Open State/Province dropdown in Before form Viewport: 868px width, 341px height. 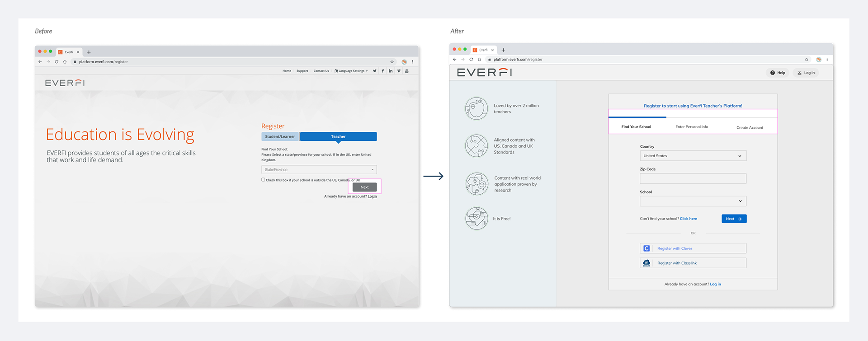319,170
